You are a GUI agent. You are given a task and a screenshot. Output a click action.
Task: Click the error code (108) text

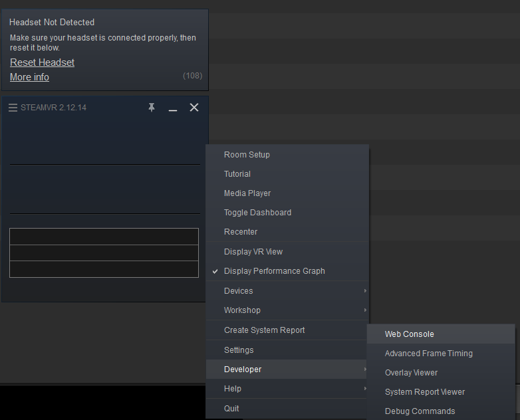point(192,76)
